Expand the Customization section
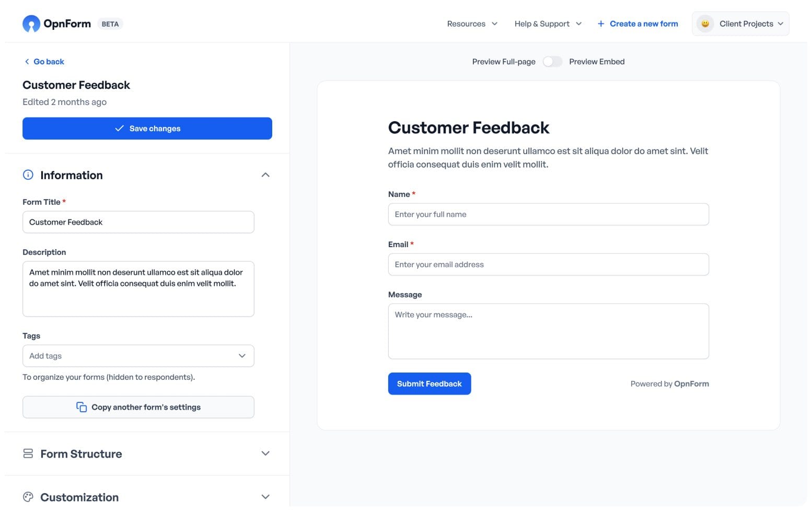The width and height of the screenshot is (812, 511). (x=265, y=496)
